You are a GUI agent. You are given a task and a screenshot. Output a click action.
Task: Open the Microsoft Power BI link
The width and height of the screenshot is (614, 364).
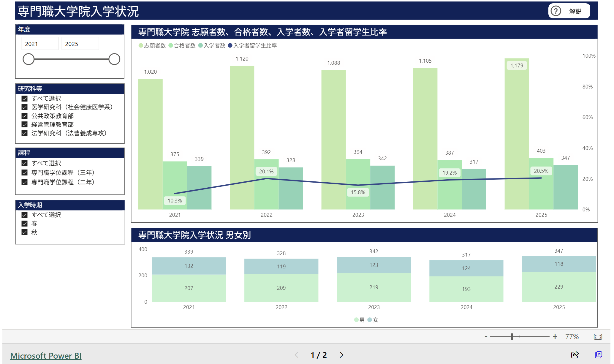[x=46, y=355]
